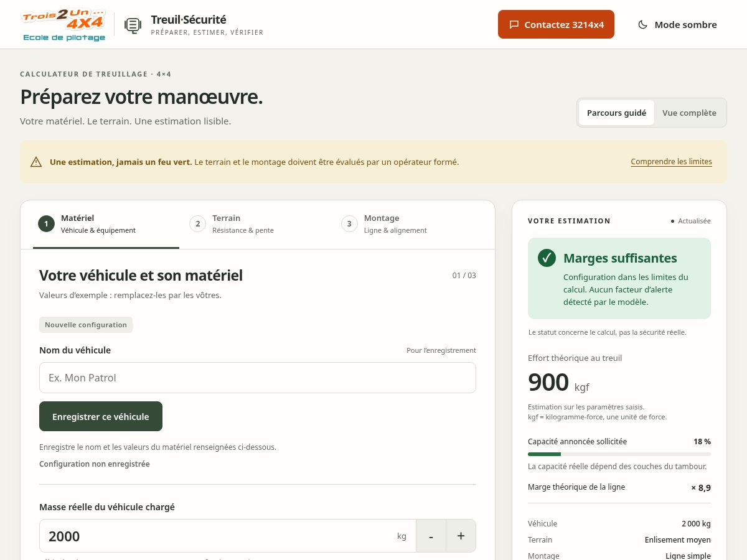Open Contactez 3214x4 button
747x560 pixels.
click(556, 24)
